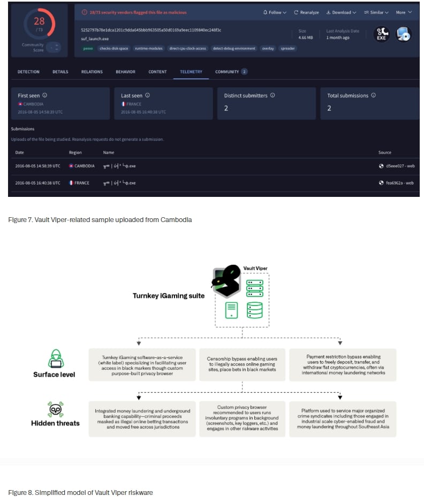Click the Vault Viper snake logo
The width and height of the screenshot is (424, 504).
[225, 281]
